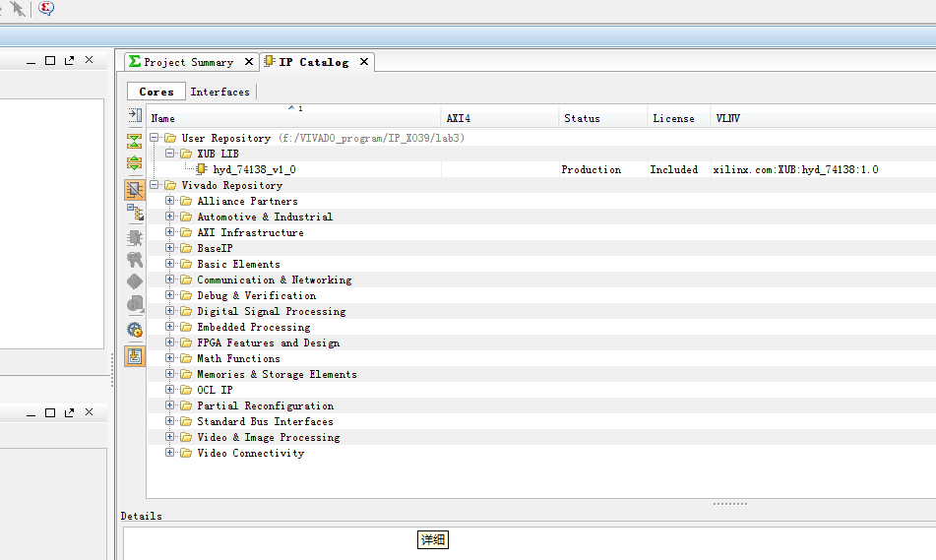Click the Expand All icon in sidebar
This screenshot has height=560, width=936.
click(x=135, y=162)
